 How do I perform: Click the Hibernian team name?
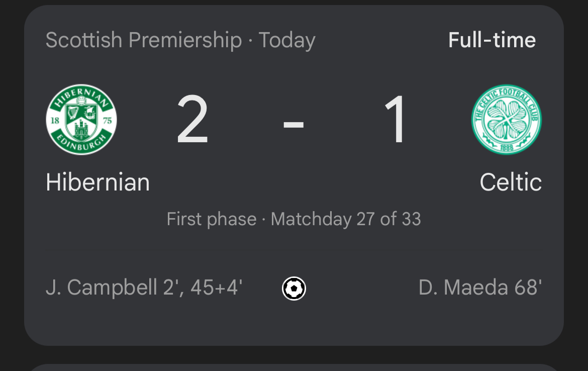pos(97,182)
